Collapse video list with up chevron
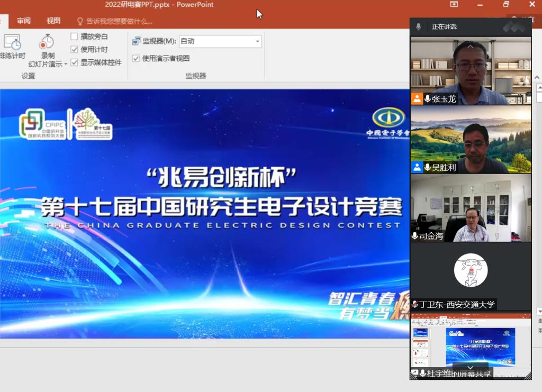542x392 pixels. 471,46
